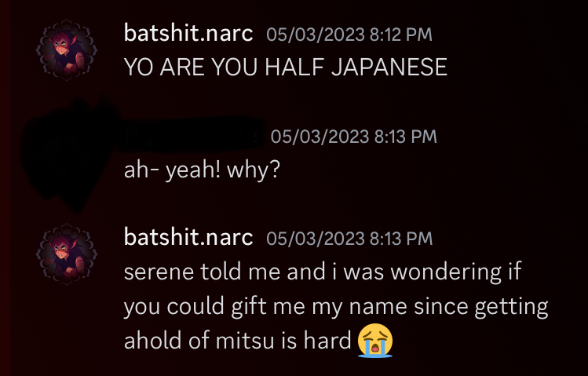
Task: Click the line 'serene told me and i was wondering if'
Action: click(x=323, y=271)
